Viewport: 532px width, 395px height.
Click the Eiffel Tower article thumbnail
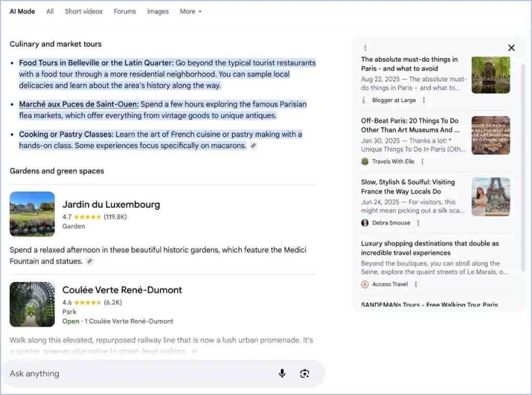[490, 197]
